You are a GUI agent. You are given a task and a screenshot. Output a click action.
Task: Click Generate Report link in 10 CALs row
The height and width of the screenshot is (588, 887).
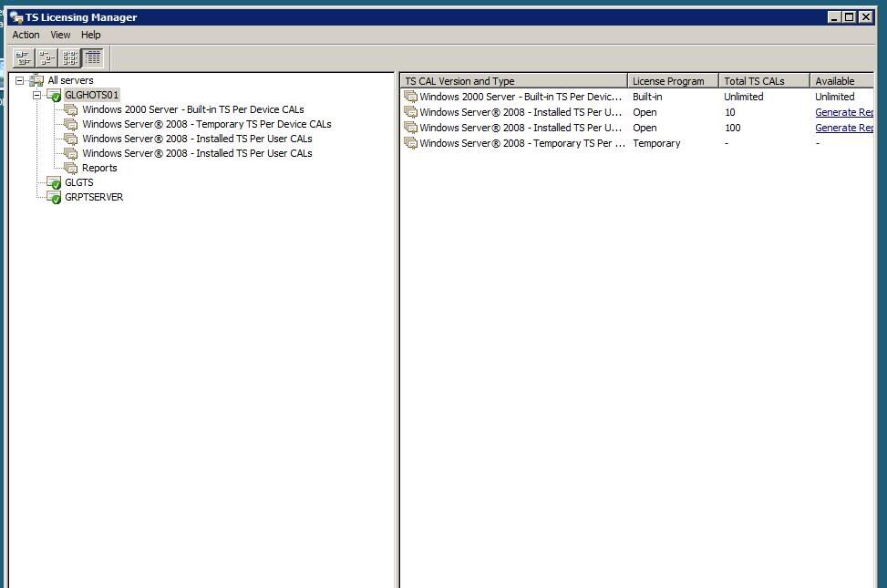(x=844, y=113)
